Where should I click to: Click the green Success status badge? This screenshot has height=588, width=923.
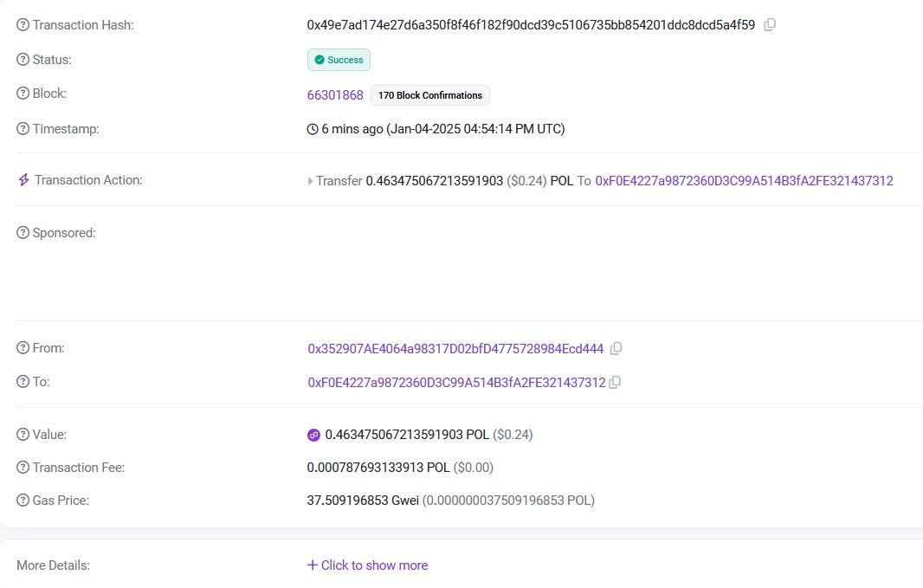pos(339,60)
